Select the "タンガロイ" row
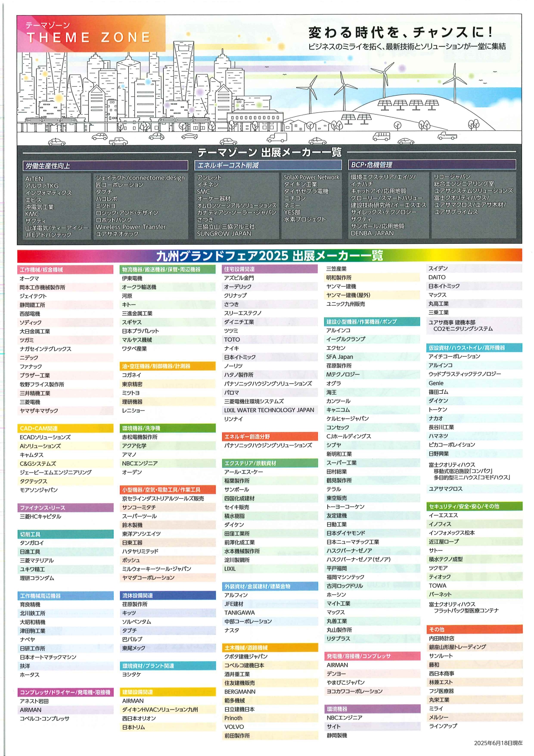The height and width of the screenshot is (756, 534). 65,543
